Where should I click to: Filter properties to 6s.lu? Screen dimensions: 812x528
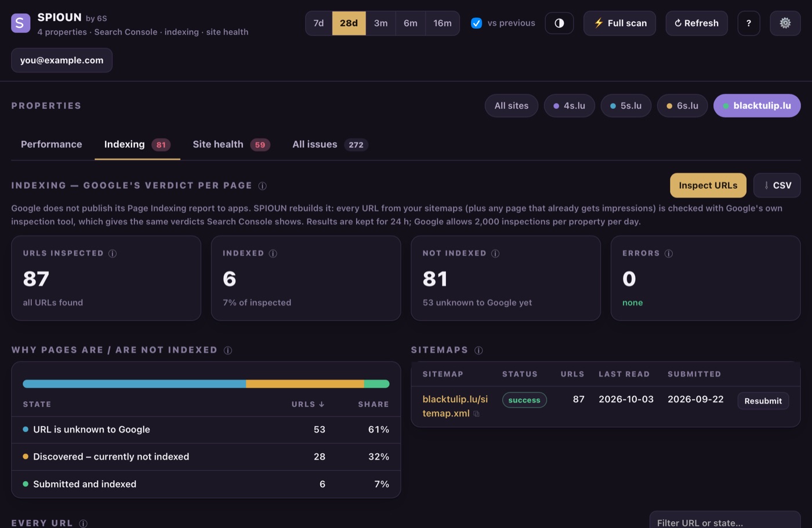click(x=682, y=106)
